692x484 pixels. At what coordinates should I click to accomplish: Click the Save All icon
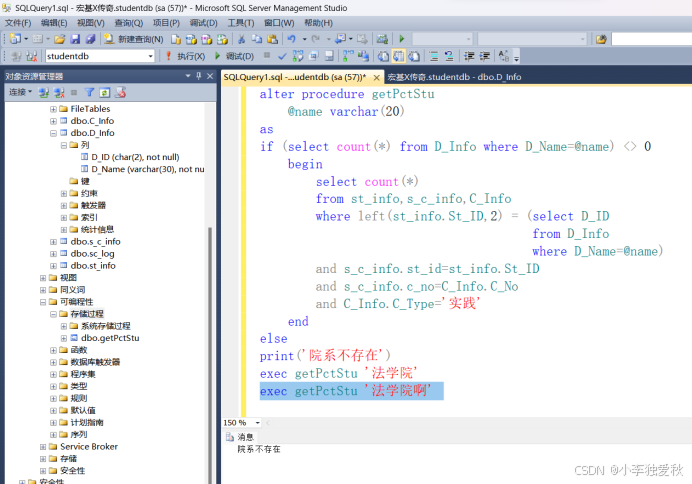(x=90, y=39)
